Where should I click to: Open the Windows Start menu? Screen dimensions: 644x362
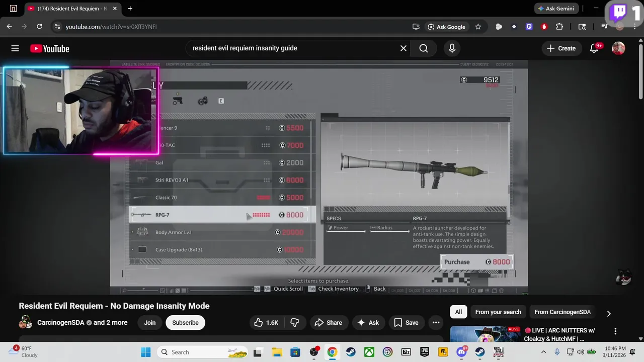coord(145,352)
